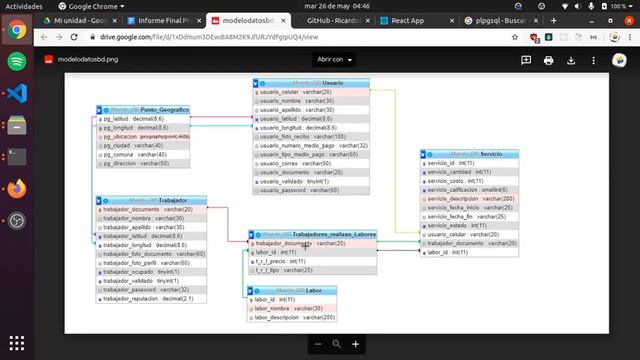Open the Chrome profile icon in toolbar

pos(614,37)
